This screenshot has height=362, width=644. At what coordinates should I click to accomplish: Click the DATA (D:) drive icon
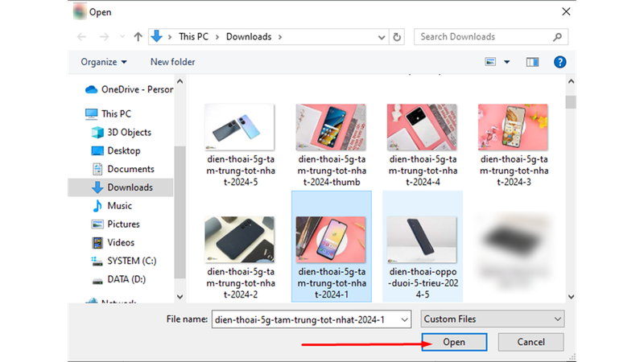pos(97,281)
